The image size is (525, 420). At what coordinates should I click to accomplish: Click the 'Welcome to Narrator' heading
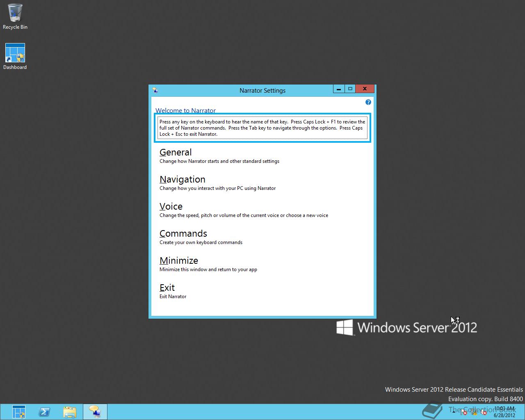click(185, 110)
